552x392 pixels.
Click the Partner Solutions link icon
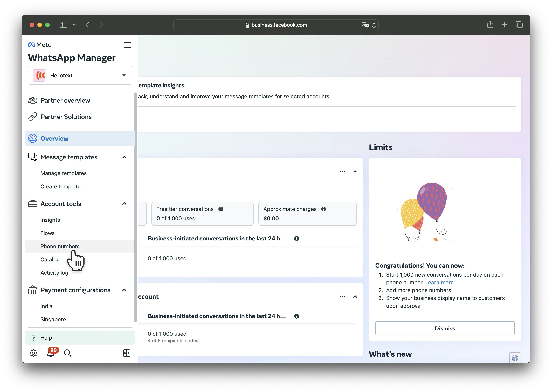(x=33, y=117)
